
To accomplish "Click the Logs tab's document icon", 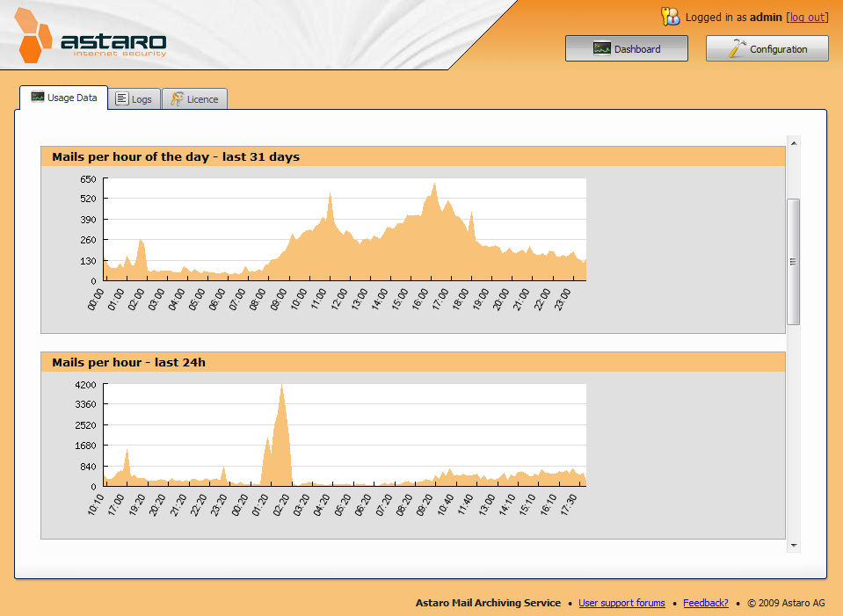I will point(122,99).
